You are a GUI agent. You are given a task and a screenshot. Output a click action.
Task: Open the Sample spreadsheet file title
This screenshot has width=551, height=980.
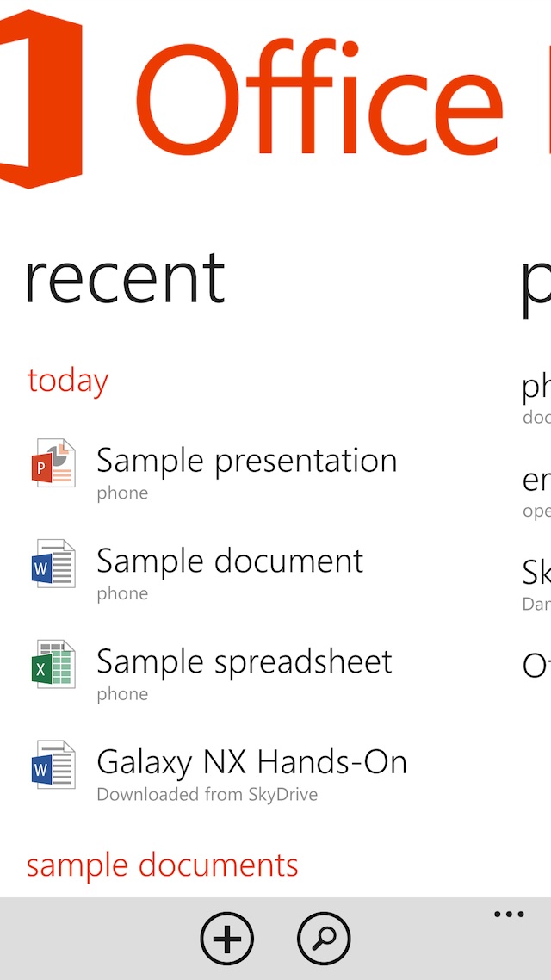(x=244, y=662)
